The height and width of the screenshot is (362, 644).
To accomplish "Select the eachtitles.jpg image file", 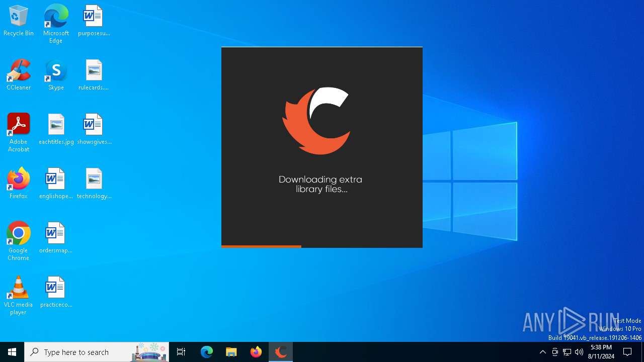I will coord(56,130).
